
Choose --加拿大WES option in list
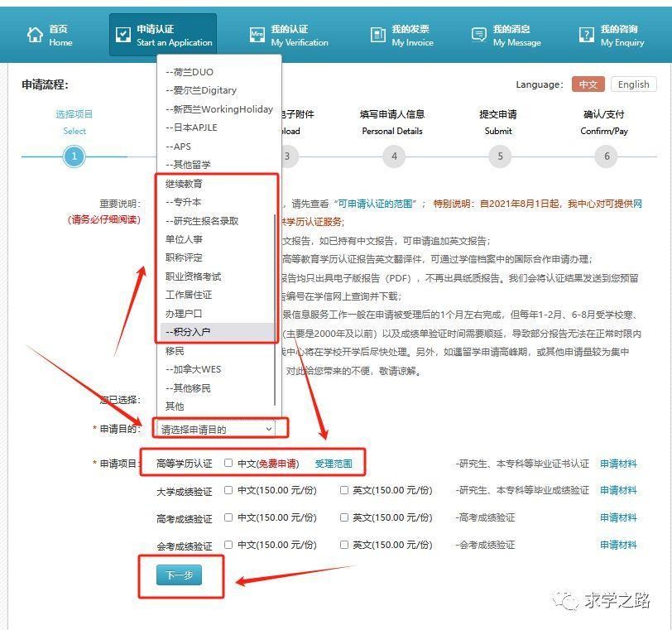click(x=193, y=369)
